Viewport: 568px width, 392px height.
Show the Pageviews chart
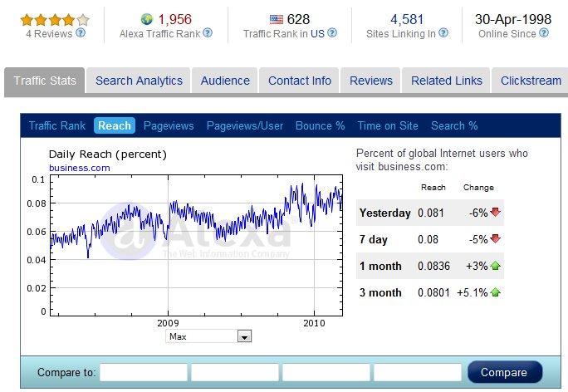(x=169, y=125)
